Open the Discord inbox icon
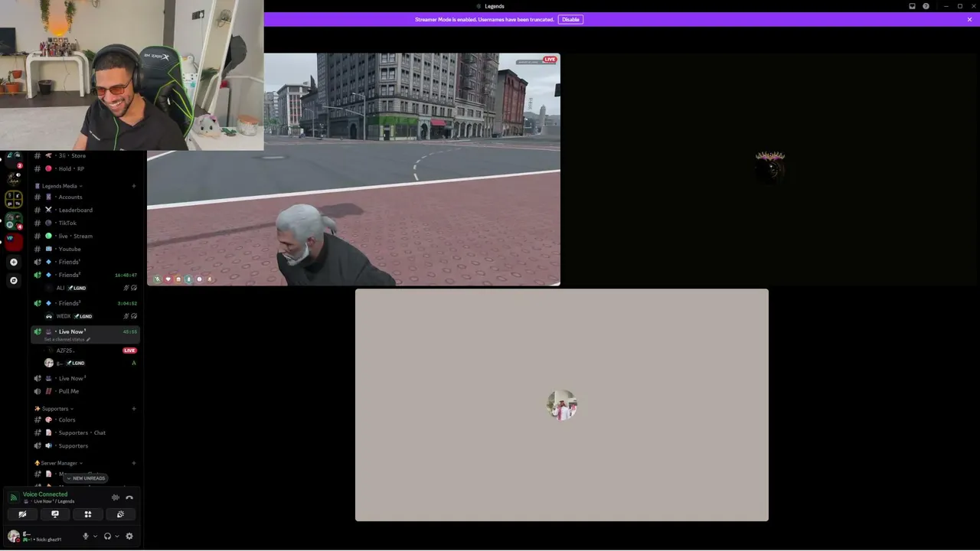The image size is (980, 551). click(912, 6)
